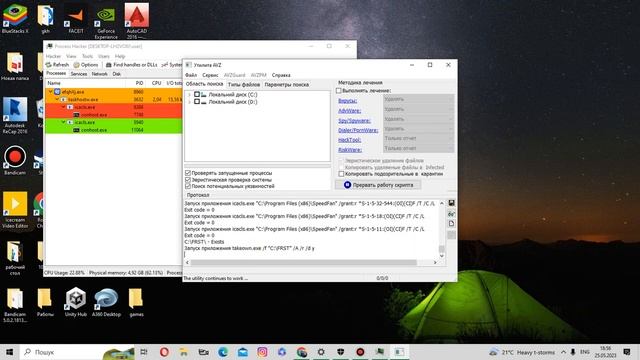Click the RiskWare link

pyautogui.click(x=350, y=150)
